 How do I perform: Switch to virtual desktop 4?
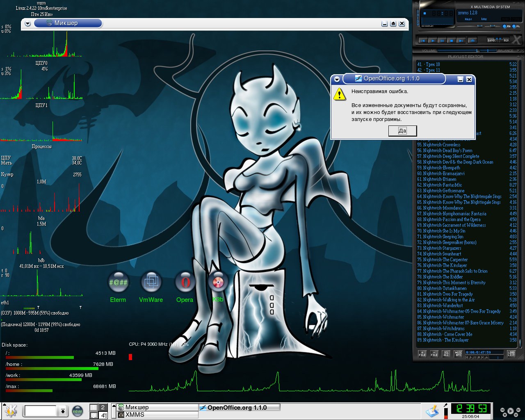click(x=103, y=415)
